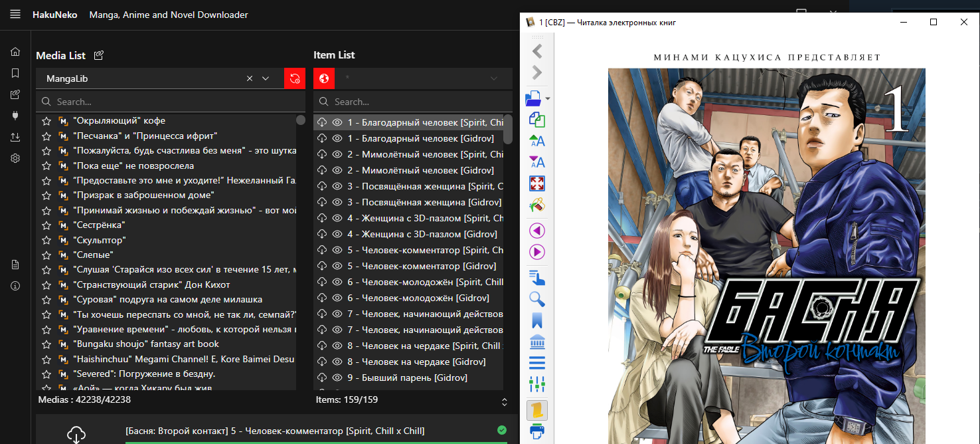Image resolution: width=980 pixels, height=444 pixels.
Task: Download chapter 8 - Человек на чердаке [Gidrov]
Action: tap(322, 362)
